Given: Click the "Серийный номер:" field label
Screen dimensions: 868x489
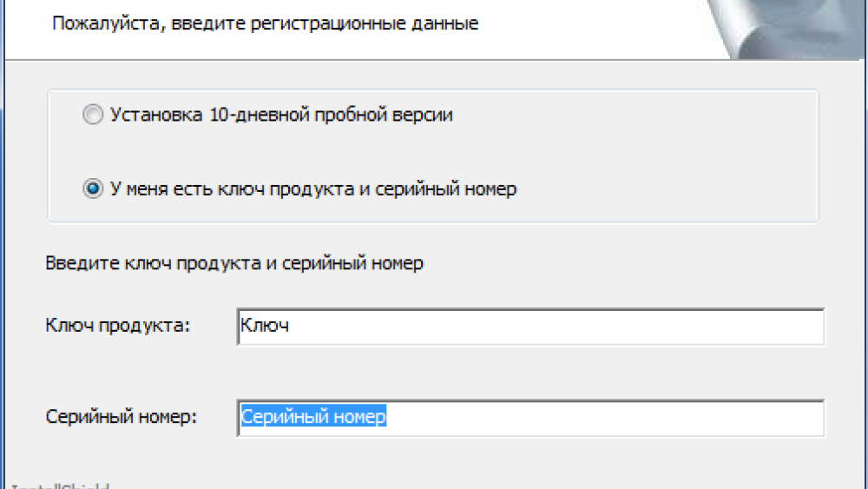Looking at the screenshot, I should [122, 417].
